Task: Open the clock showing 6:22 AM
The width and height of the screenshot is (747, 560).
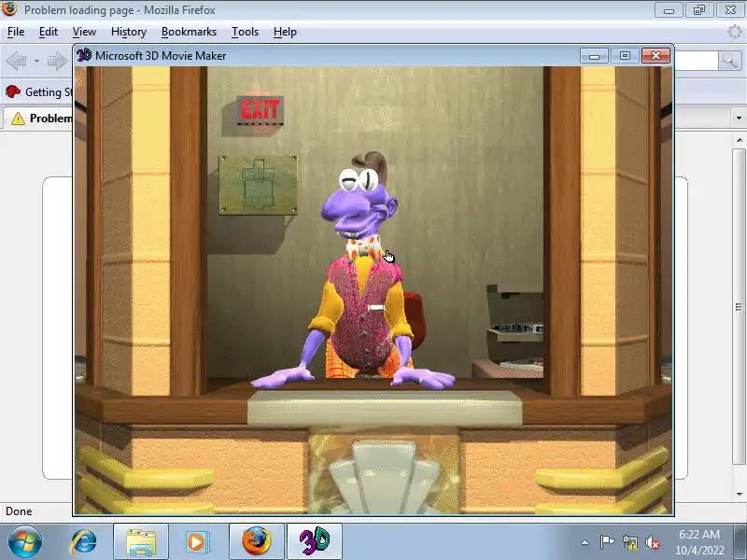Action: click(698, 542)
